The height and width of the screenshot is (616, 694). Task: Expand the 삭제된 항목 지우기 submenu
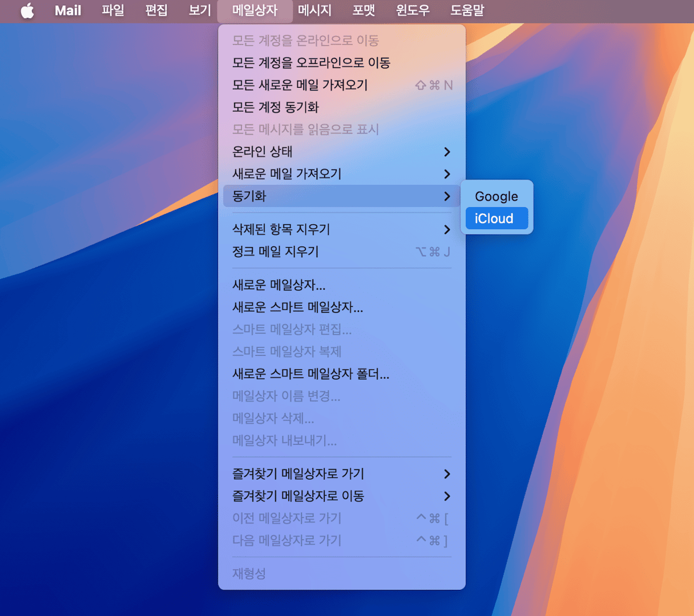[x=342, y=229]
